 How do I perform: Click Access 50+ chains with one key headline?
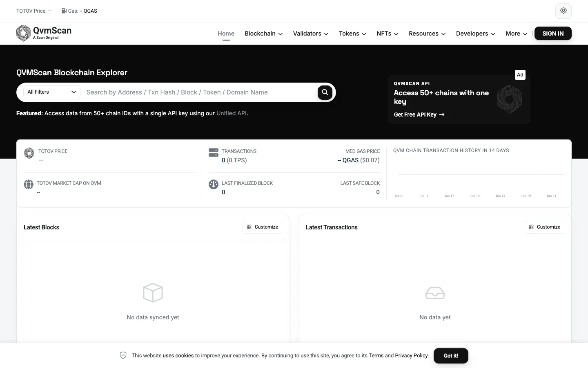tap(441, 97)
